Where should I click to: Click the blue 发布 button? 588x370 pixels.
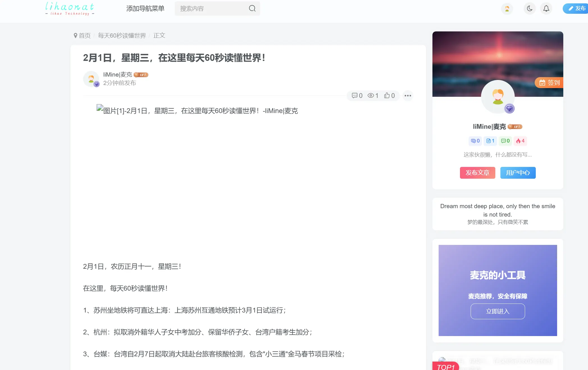coord(576,9)
